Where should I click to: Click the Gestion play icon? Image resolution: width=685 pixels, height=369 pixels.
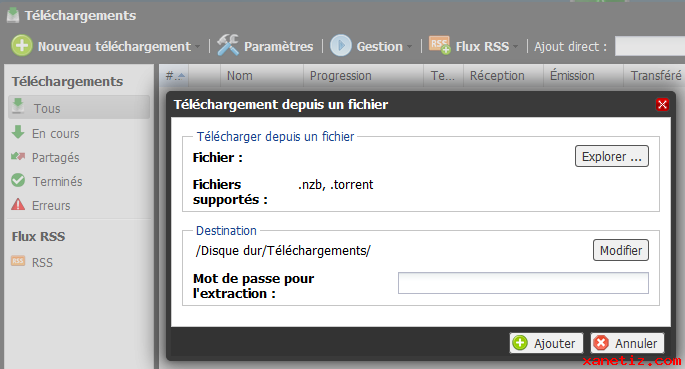(x=341, y=45)
